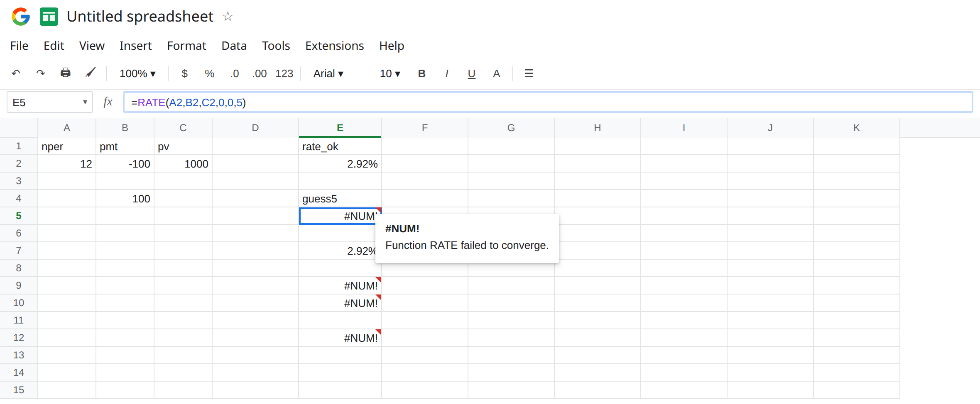980x404 pixels.
Task: Open the Edit menu
Action: tap(54, 46)
